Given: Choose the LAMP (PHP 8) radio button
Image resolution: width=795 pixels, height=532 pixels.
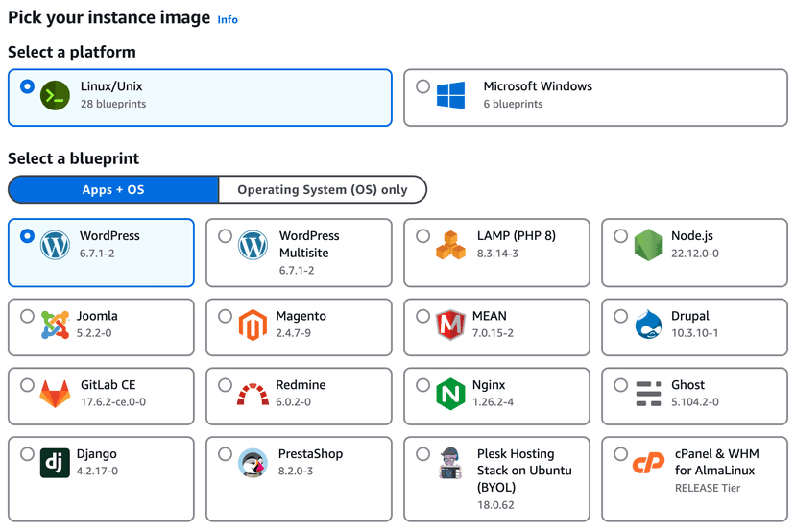Looking at the screenshot, I should [422, 236].
